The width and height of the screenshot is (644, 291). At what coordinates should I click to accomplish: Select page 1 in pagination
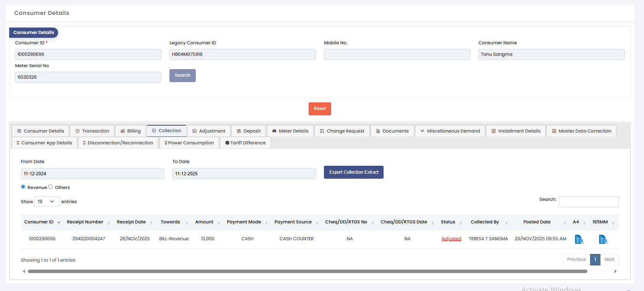(x=595, y=260)
